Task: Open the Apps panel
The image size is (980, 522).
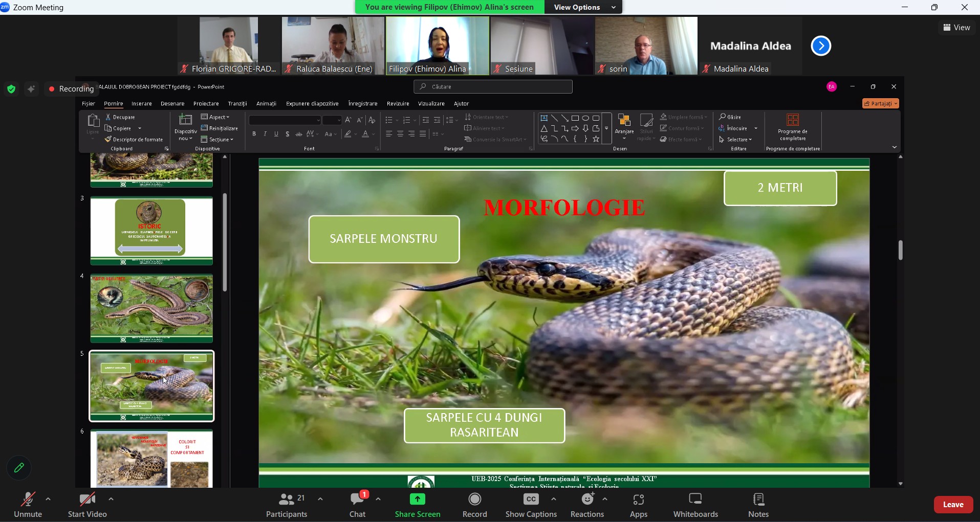Action: tap(639, 505)
